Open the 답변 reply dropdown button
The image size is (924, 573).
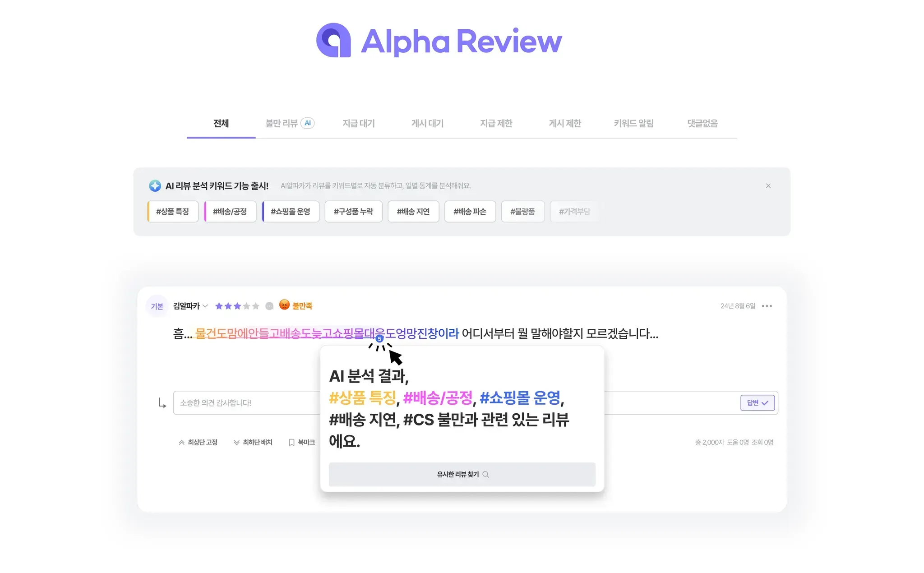coord(757,403)
